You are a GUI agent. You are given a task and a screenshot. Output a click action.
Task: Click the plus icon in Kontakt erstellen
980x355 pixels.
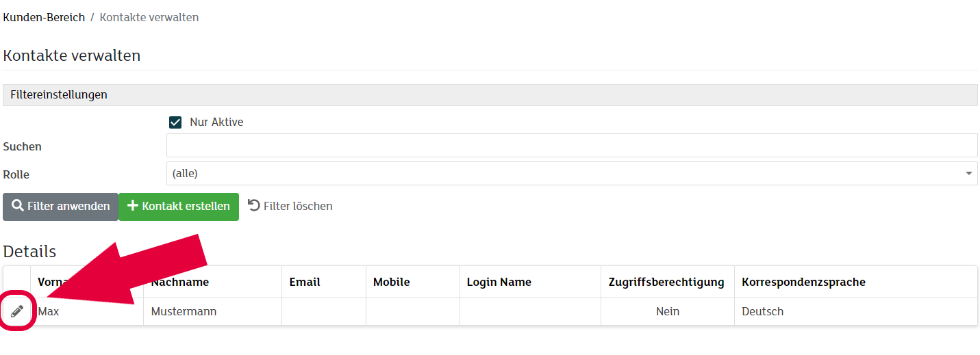[133, 206]
